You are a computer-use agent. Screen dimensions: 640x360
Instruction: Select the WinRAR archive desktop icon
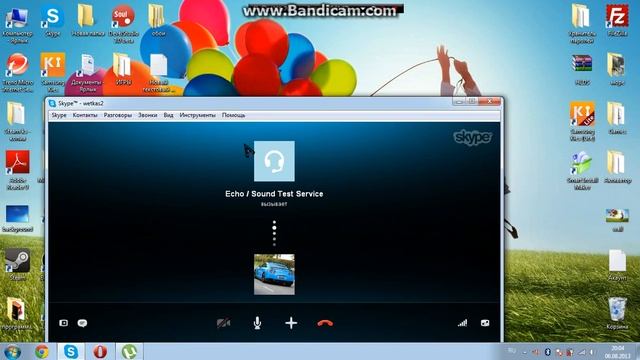[x=582, y=69]
